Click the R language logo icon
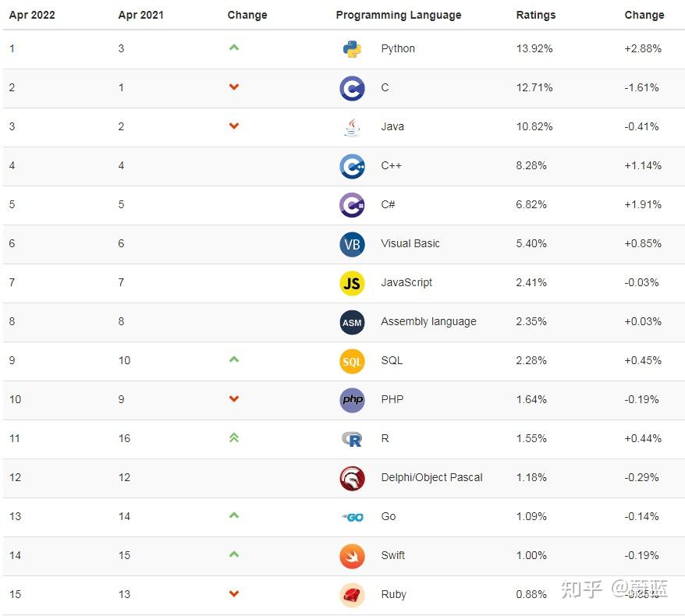This screenshot has height=616, width=685. (x=352, y=439)
